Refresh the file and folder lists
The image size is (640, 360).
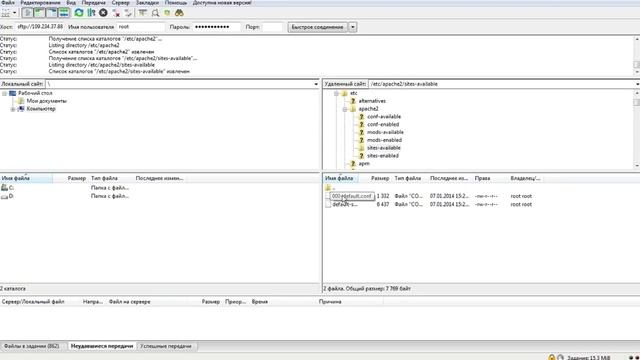pyautogui.click(x=79, y=13)
